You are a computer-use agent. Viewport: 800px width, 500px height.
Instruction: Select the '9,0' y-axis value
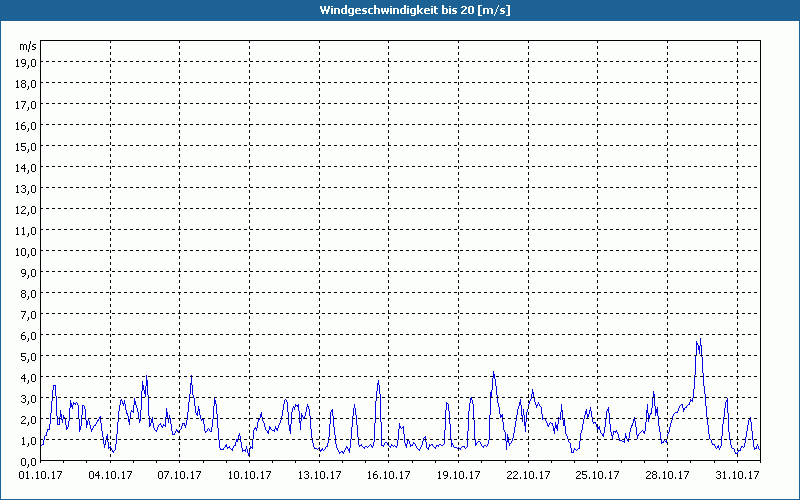pyautogui.click(x=29, y=272)
